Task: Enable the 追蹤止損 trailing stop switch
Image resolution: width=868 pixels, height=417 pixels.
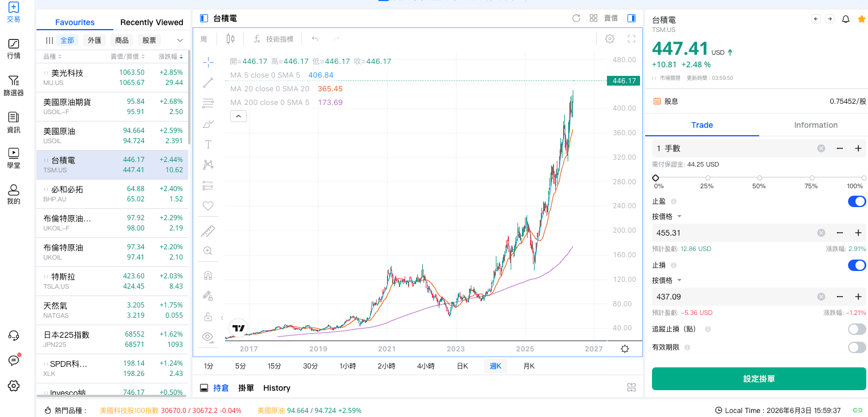Action: coord(857,329)
